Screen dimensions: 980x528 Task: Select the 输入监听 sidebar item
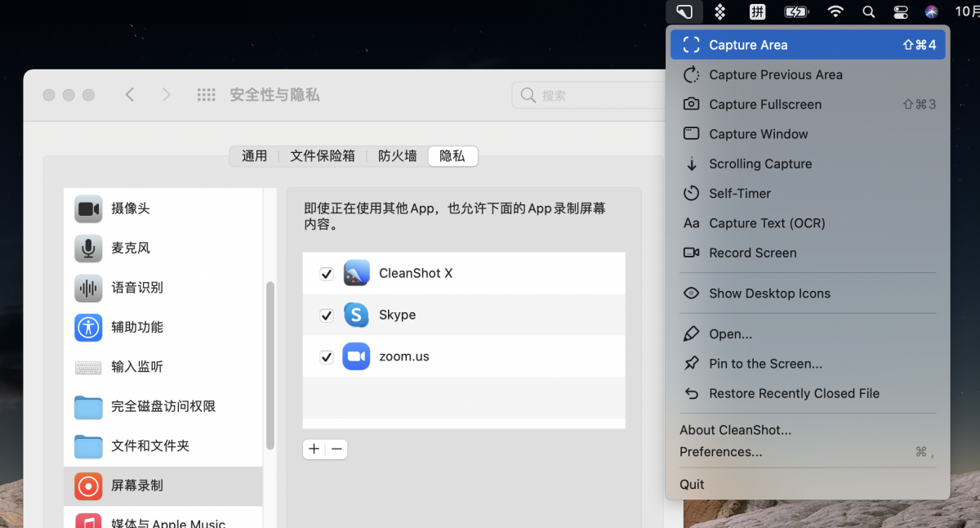coord(163,366)
